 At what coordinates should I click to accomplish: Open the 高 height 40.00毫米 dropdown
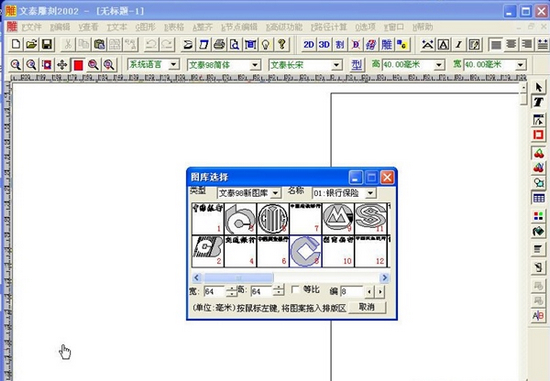coord(439,65)
